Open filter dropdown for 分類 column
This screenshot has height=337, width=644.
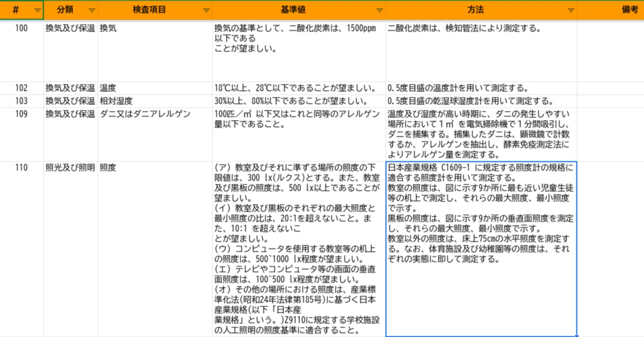click(x=92, y=10)
